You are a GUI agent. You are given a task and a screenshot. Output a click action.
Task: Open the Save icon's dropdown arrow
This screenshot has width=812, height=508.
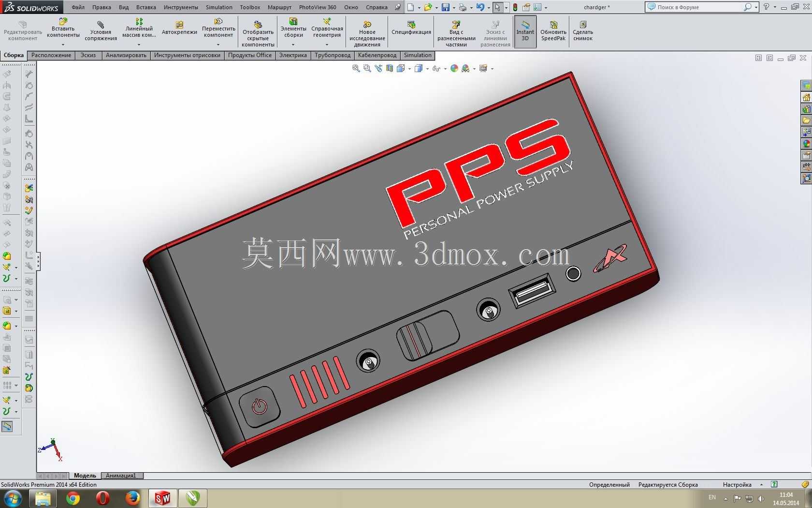pos(453,8)
